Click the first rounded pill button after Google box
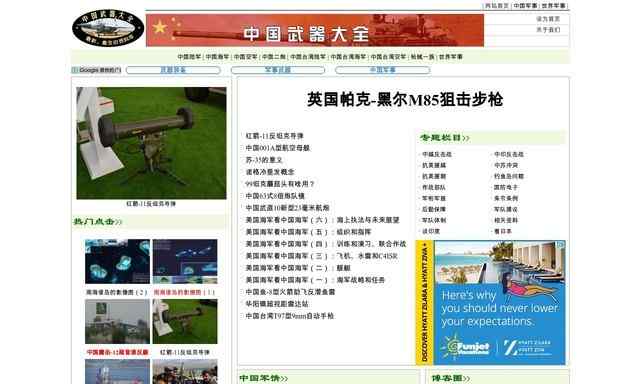The width and height of the screenshot is (640, 384). click(173, 70)
